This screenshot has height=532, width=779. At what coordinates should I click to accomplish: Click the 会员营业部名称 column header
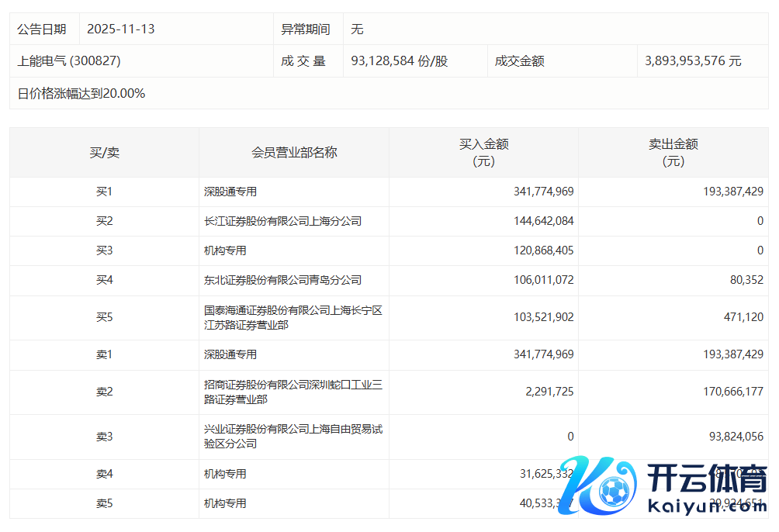pos(294,153)
